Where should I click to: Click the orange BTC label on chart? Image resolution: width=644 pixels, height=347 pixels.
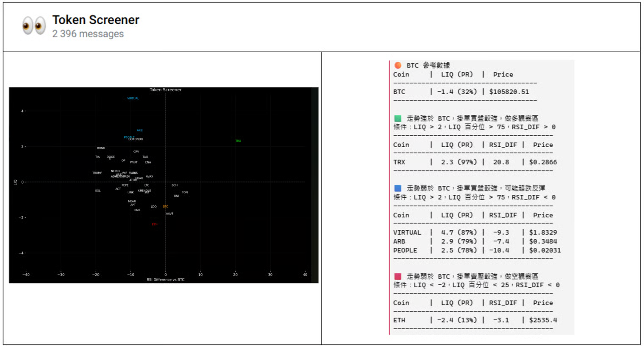tap(165, 207)
